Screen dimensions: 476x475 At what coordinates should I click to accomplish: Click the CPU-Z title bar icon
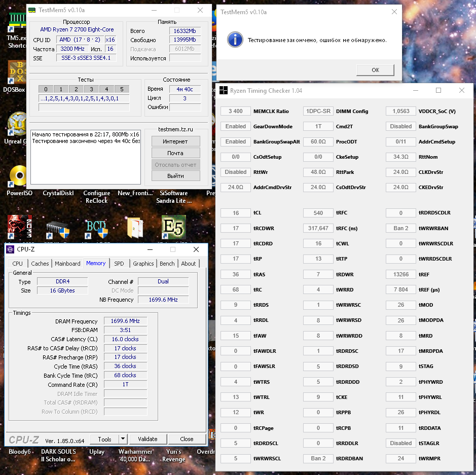point(10,249)
